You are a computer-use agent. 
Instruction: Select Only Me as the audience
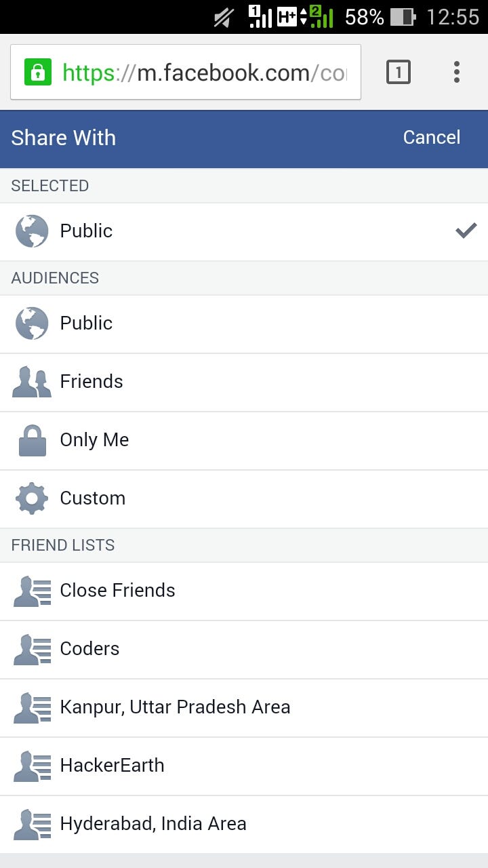244,440
